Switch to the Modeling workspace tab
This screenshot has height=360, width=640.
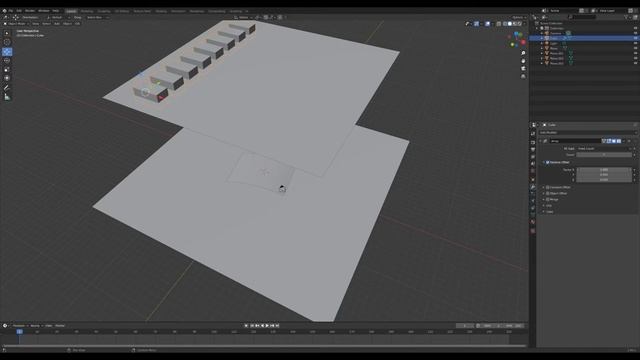pyautogui.click(x=87, y=11)
